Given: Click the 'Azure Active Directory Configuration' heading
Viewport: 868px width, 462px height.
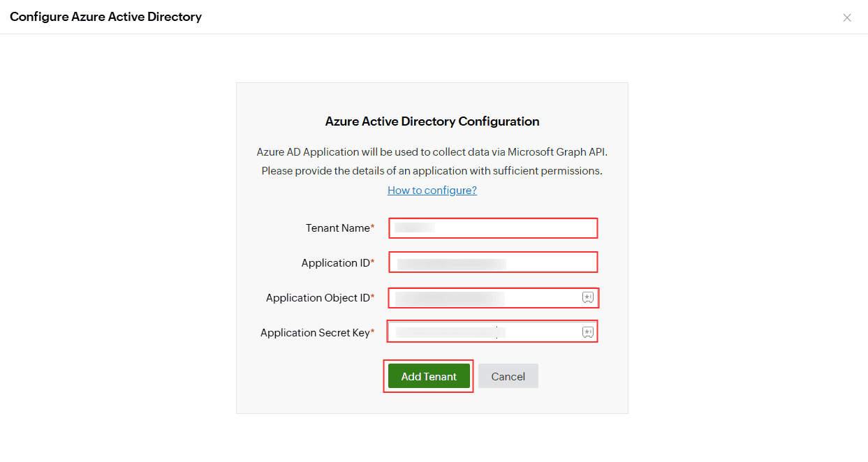Looking at the screenshot, I should click(432, 121).
